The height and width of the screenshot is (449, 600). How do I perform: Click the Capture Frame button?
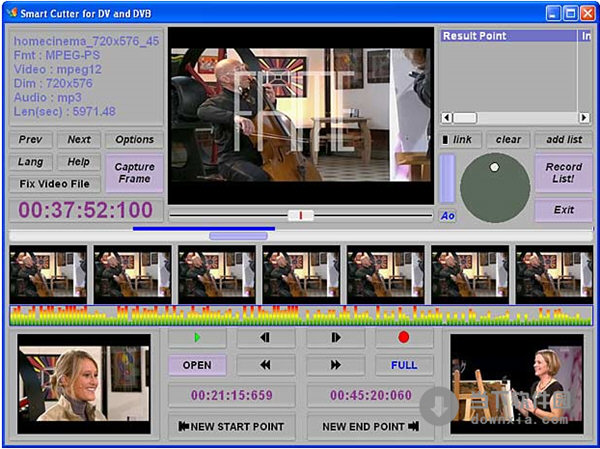(x=134, y=172)
